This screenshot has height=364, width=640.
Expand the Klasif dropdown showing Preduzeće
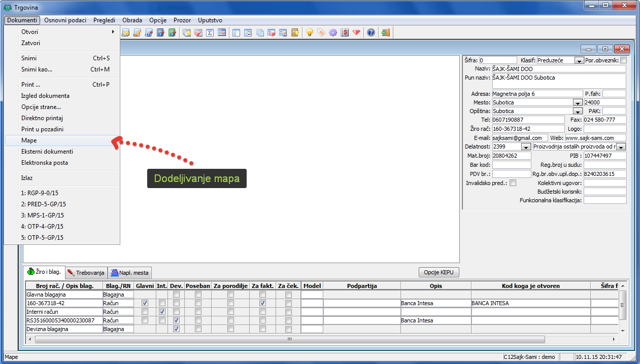pyautogui.click(x=579, y=60)
